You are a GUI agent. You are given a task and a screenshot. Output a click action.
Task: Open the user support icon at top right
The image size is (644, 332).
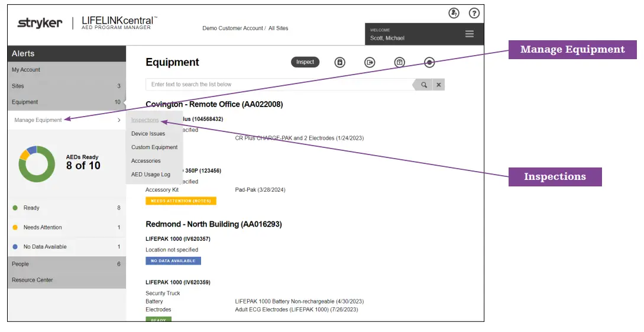tap(454, 13)
